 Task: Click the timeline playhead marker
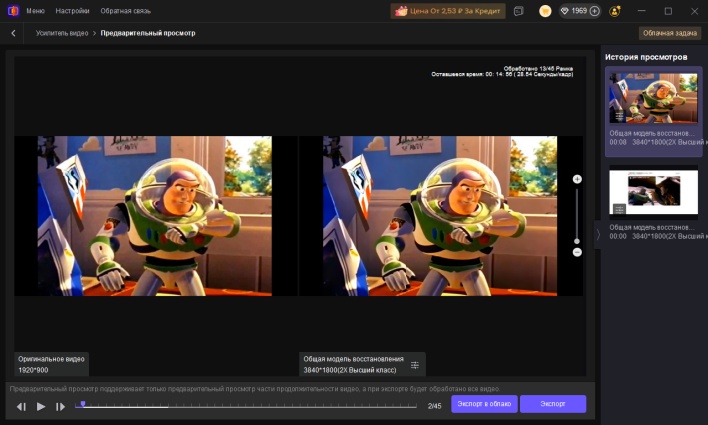(x=83, y=404)
